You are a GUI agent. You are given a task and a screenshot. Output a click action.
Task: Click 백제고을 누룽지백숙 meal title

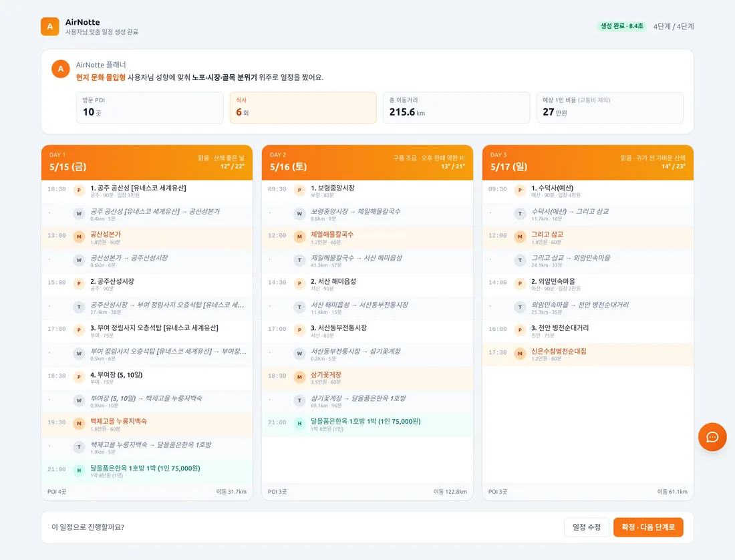pyautogui.click(x=118, y=421)
